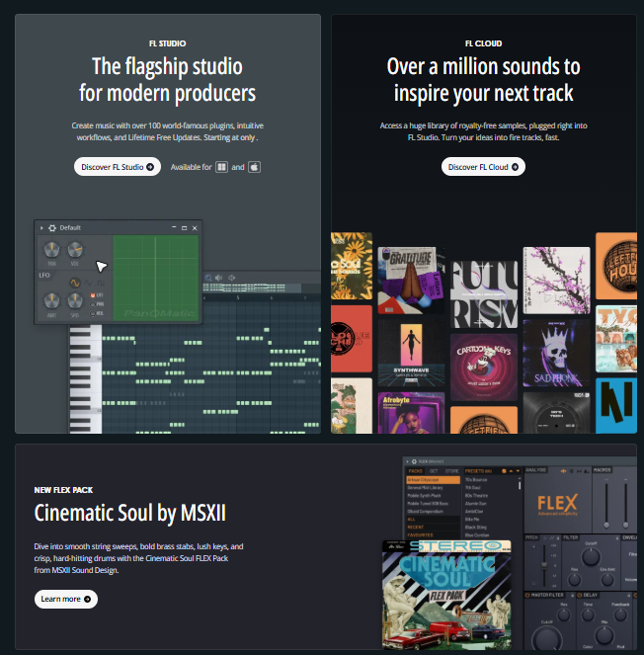The image size is (644, 655).
Task: Click the Presets up arrow
Action: point(511,471)
